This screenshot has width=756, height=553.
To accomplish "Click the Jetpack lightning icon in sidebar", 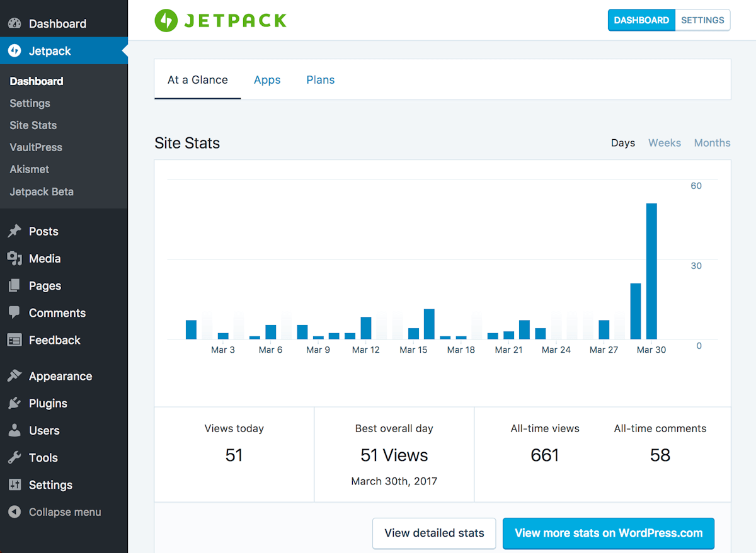I will tap(14, 51).
